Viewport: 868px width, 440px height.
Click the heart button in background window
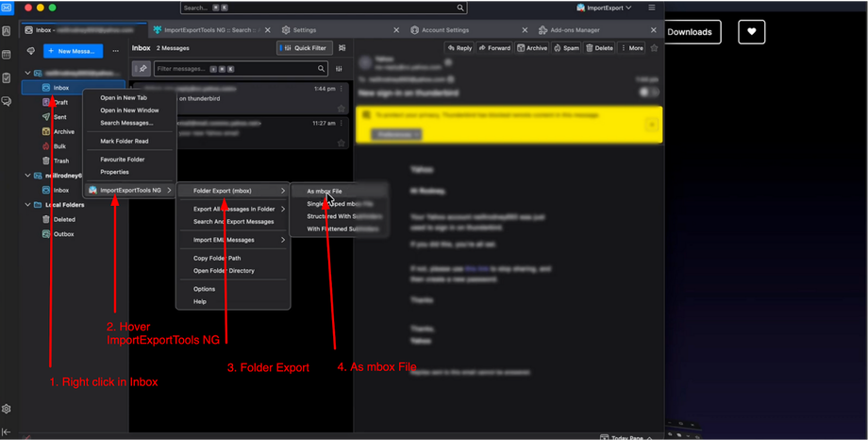[x=752, y=32]
